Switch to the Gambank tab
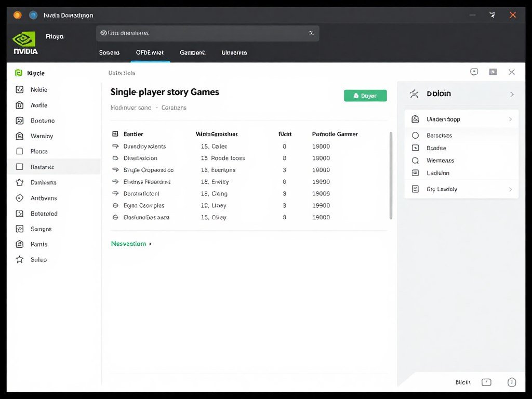Viewport: 532px width, 399px height. pos(192,52)
